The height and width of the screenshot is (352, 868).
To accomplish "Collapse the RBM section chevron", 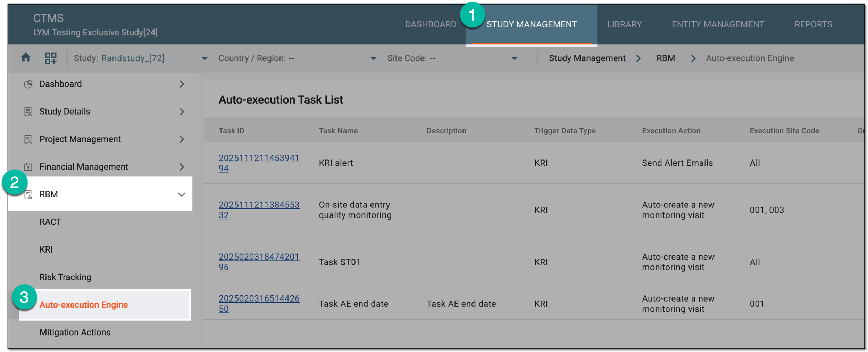I will 182,195.
